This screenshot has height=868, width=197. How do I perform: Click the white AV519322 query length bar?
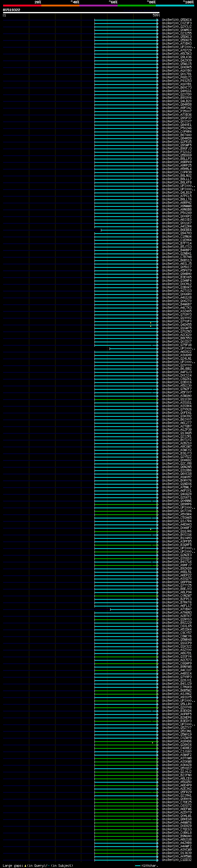coord(81,13)
